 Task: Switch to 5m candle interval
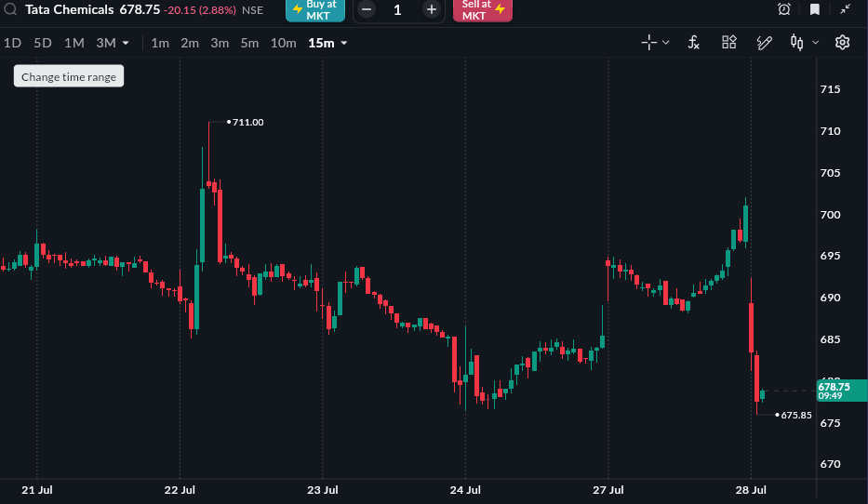[x=249, y=43]
